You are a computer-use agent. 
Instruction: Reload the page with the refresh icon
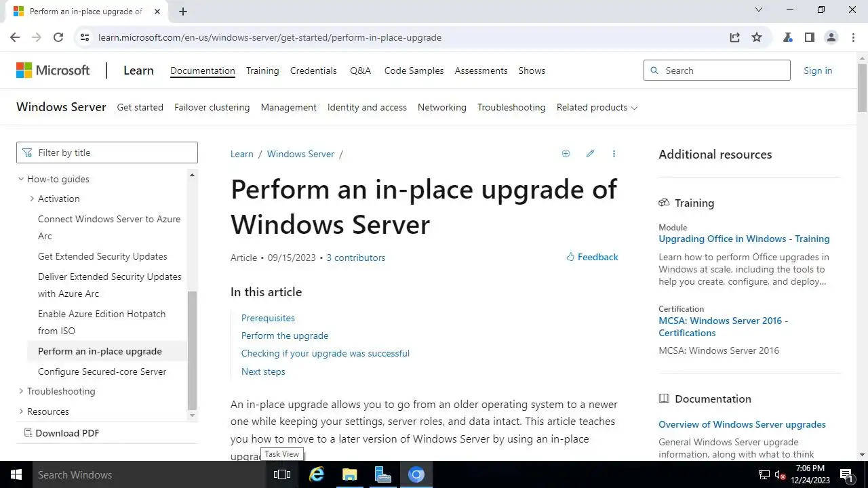click(x=58, y=37)
